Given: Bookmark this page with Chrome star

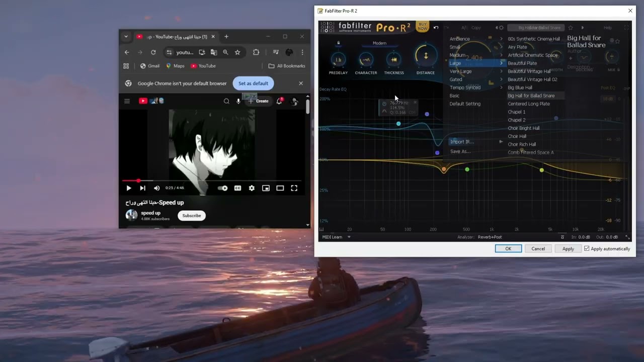Looking at the screenshot, I should (237, 52).
